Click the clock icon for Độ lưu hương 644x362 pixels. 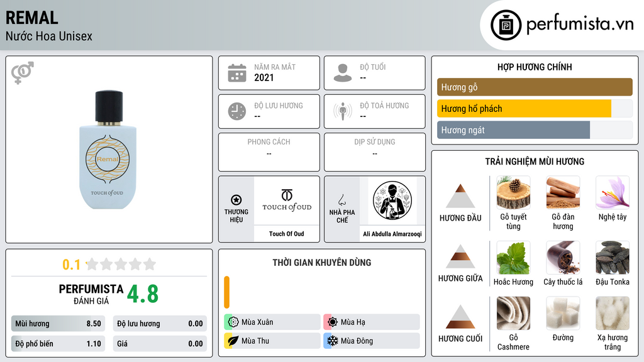click(x=237, y=111)
